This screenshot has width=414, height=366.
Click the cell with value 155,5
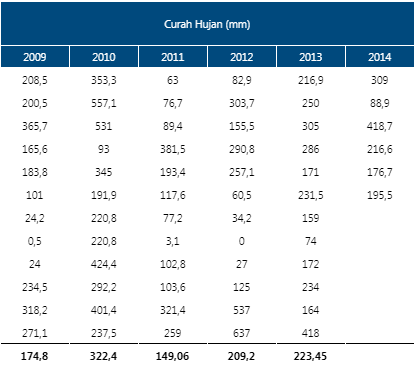click(242, 126)
